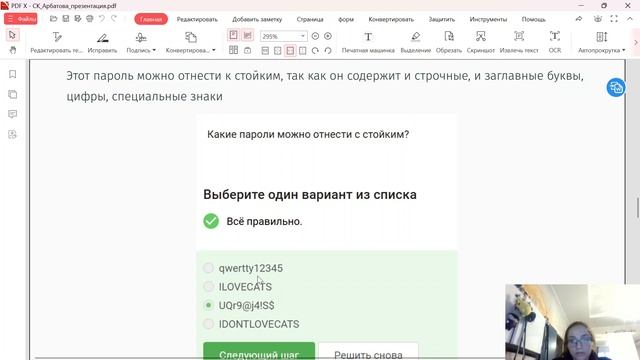This screenshot has height=360, width=640.
Task: Open the Файлы menu button
Action: click(21, 19)
